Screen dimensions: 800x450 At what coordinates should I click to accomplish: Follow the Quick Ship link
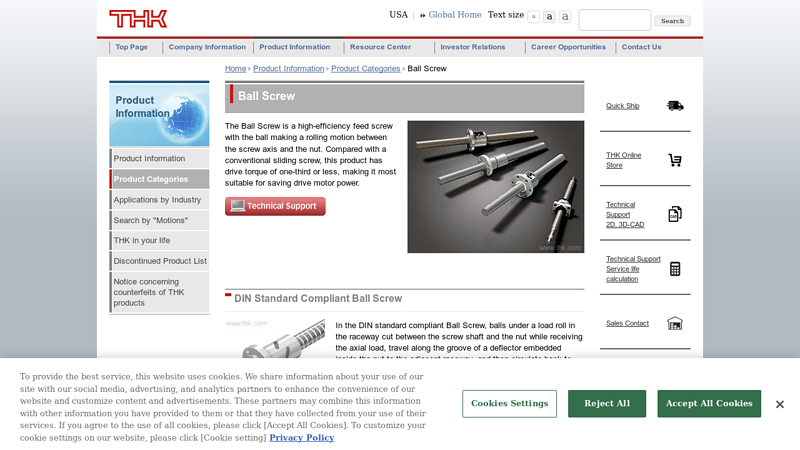pos(622,106)
